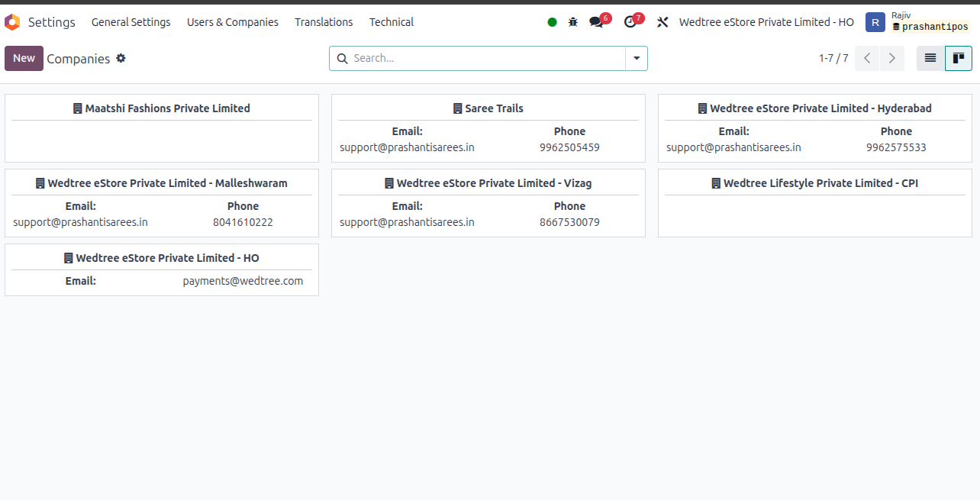The image size is (980, 500).
Task: Click building icon of Malleshwaram company card
Action: point(40,183)
